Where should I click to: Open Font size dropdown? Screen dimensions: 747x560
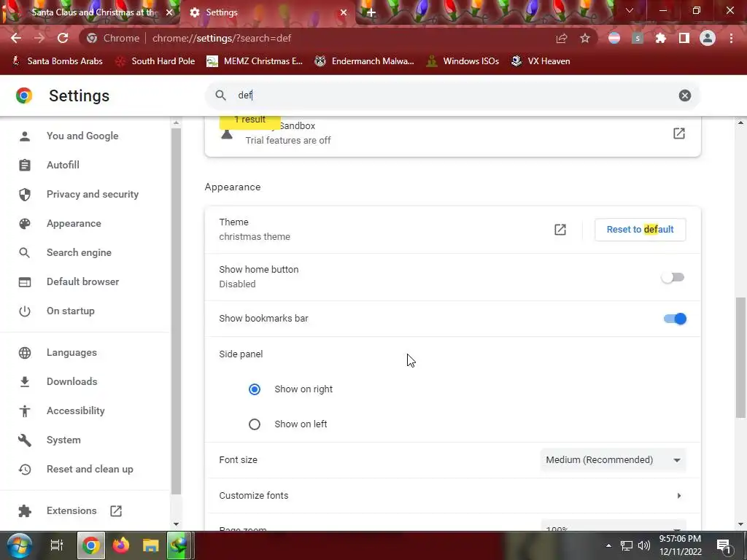point(613,460)
